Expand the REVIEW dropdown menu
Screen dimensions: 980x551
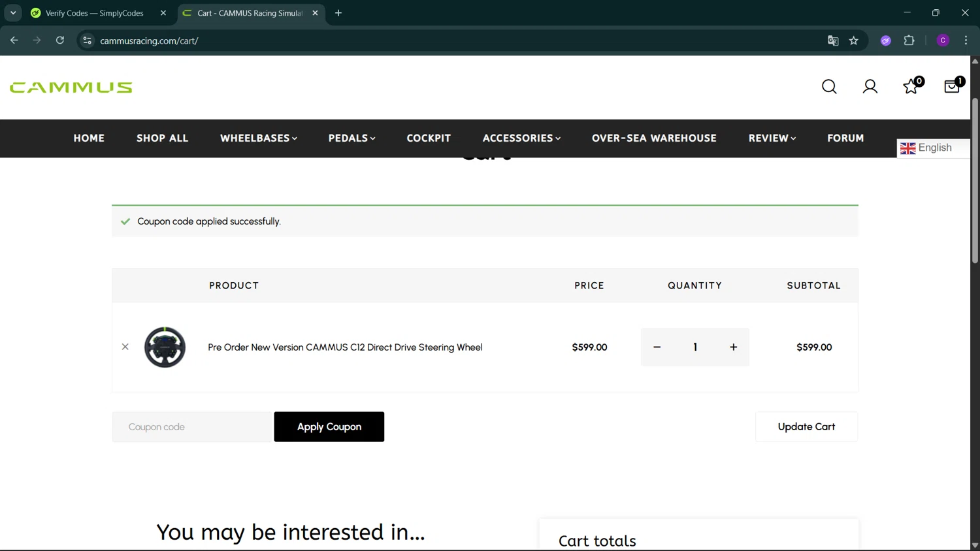[772, 138]
